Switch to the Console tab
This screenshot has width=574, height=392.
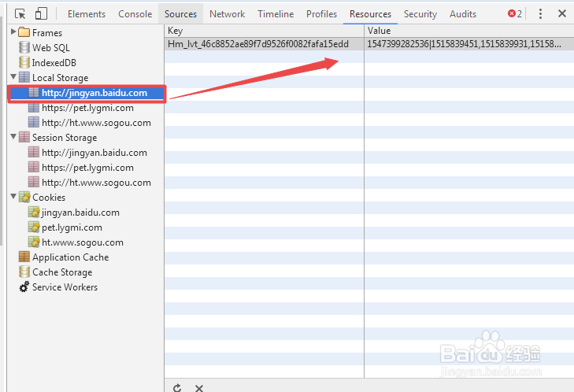(x=135, y=14)
